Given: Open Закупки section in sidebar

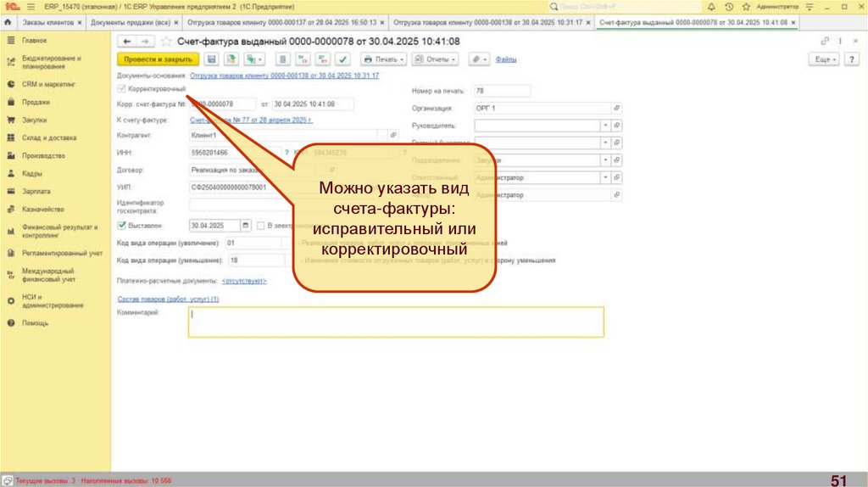Looking at the screenshot, I should click(34, 120).
